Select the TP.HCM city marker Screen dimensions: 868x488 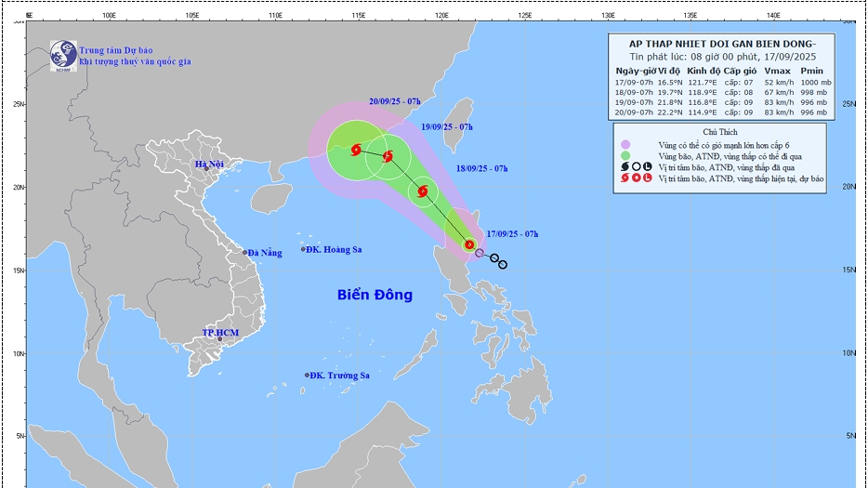(x=220, y=339)
